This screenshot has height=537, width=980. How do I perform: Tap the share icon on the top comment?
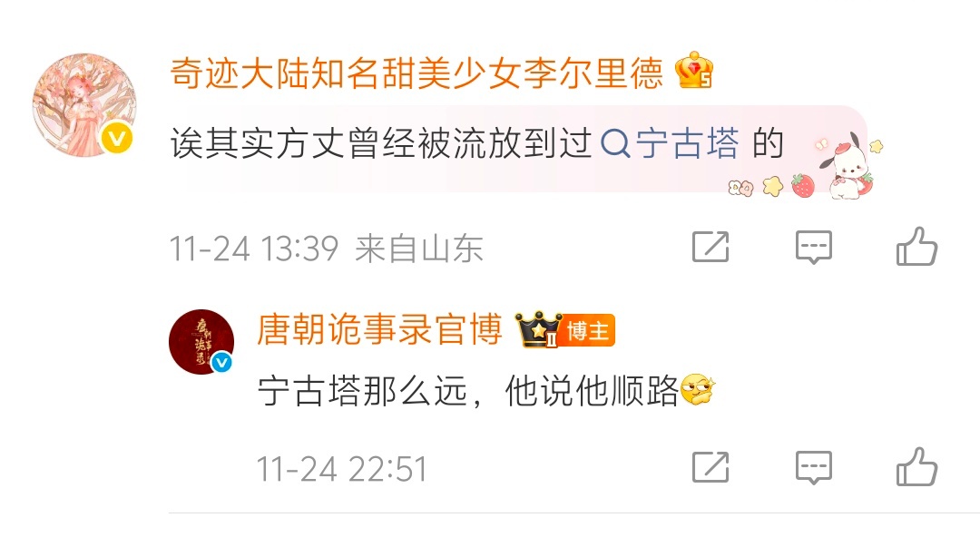pyautogui.click(x=710, y=247)
